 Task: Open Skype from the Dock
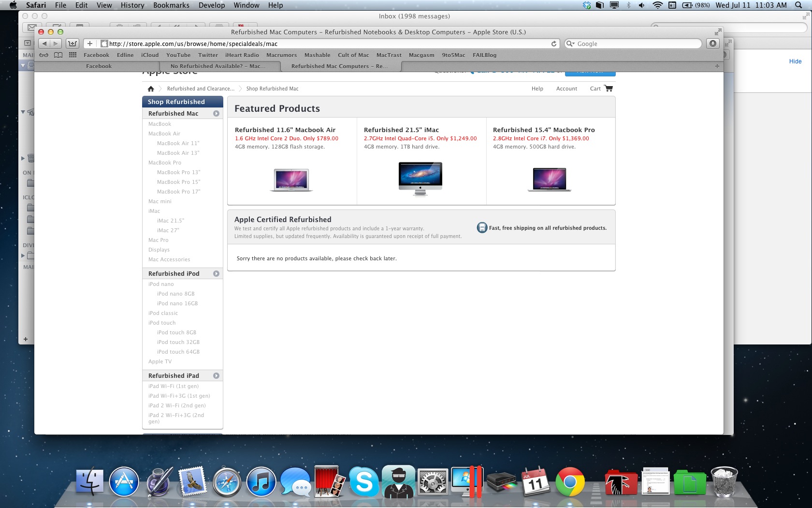364,482
